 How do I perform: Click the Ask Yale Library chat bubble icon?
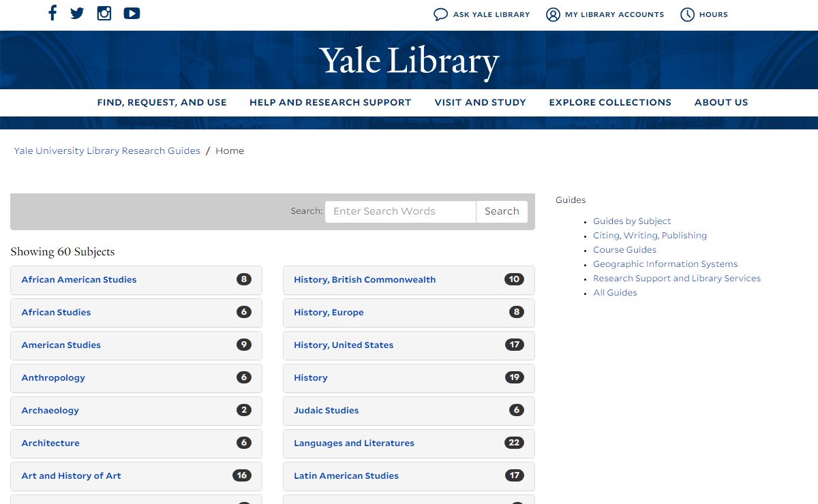[x=441, y=14]
